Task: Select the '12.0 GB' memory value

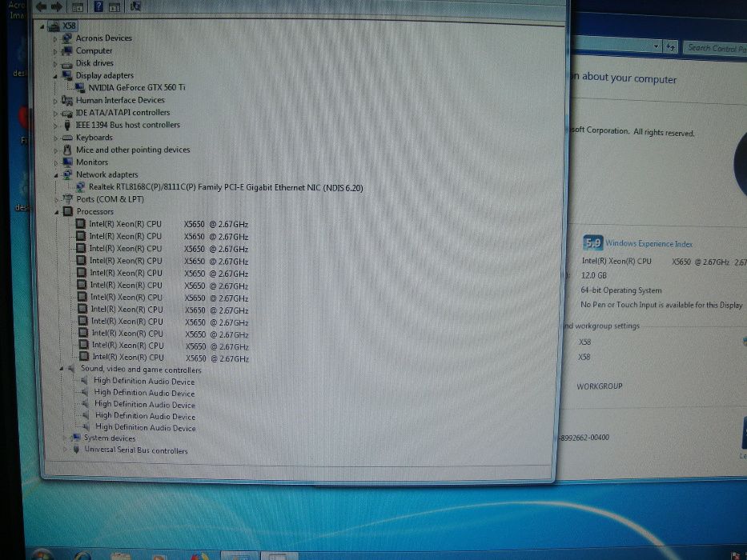Action: point(593,275)
